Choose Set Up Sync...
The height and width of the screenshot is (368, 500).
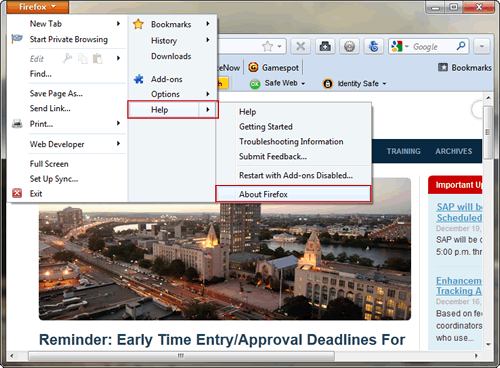click(54, 179)
